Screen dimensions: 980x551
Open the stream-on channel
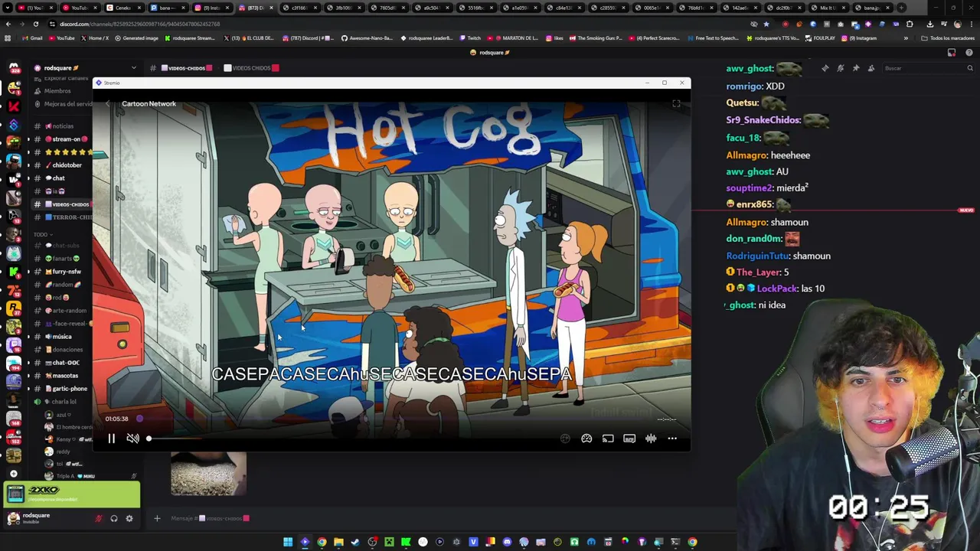tap(62, 139)
